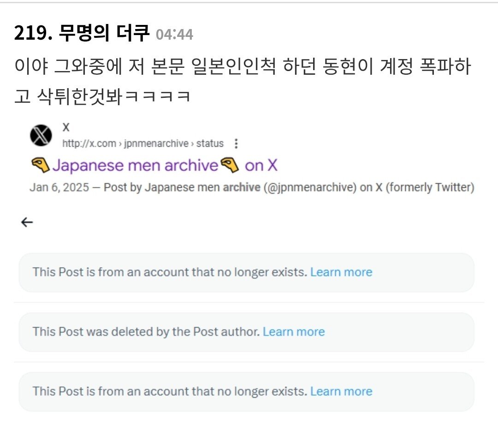The height and width of the screenshot is (448, 498).
Task: Click the commenter name "무명의 더쿠"
Action: [104, 33]
